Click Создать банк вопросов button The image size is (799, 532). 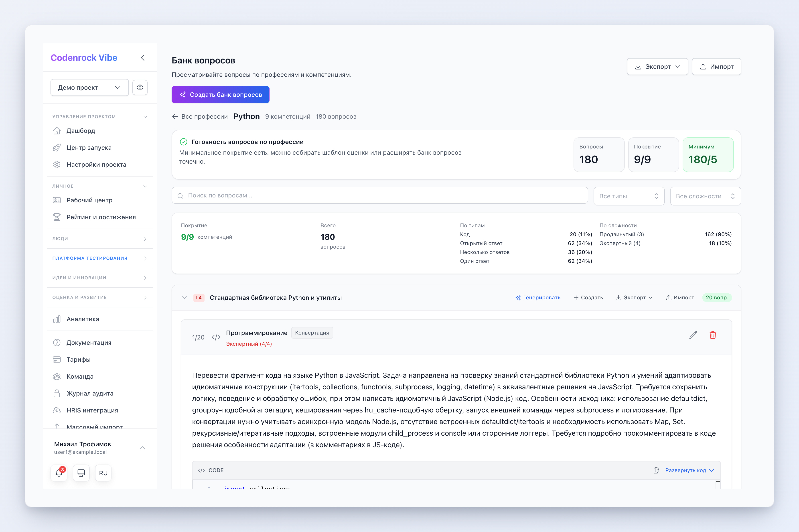tap(220, 95)
